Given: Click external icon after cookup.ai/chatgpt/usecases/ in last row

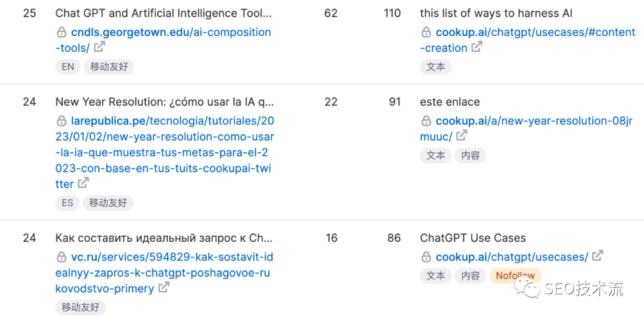Looking at the screenshot, I should tap(597, 256).
